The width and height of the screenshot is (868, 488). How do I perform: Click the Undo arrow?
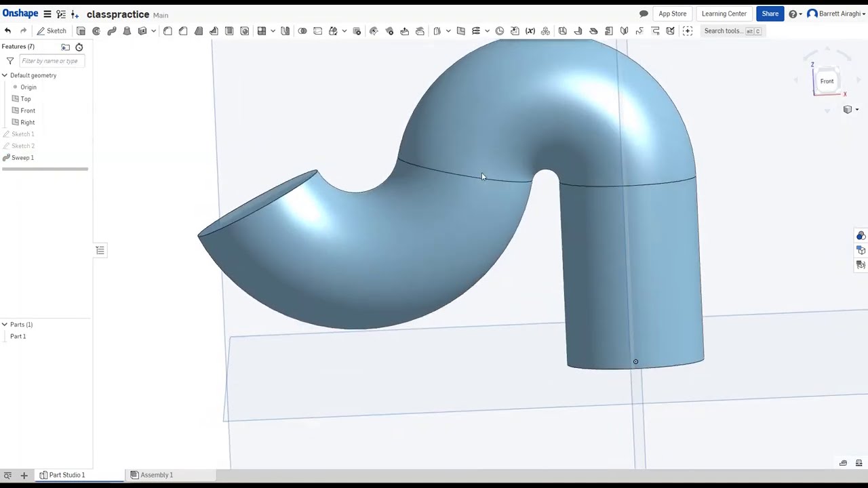[7, 31]
